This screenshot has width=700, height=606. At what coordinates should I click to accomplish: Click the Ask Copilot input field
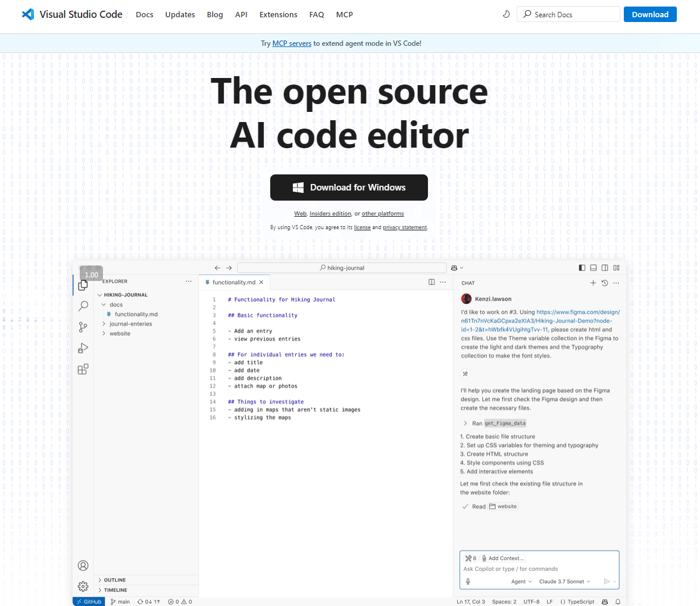[x=539, y=569]
